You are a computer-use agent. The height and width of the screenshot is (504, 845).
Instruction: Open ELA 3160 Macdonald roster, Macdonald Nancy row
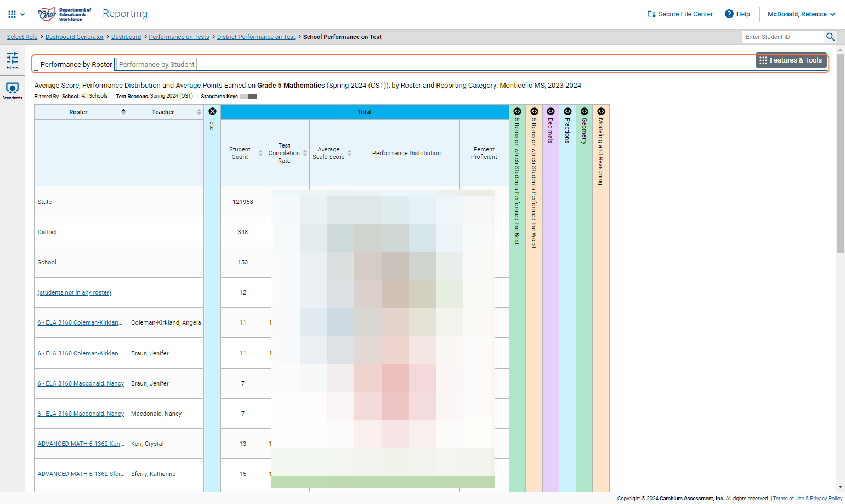pos(81,414)
